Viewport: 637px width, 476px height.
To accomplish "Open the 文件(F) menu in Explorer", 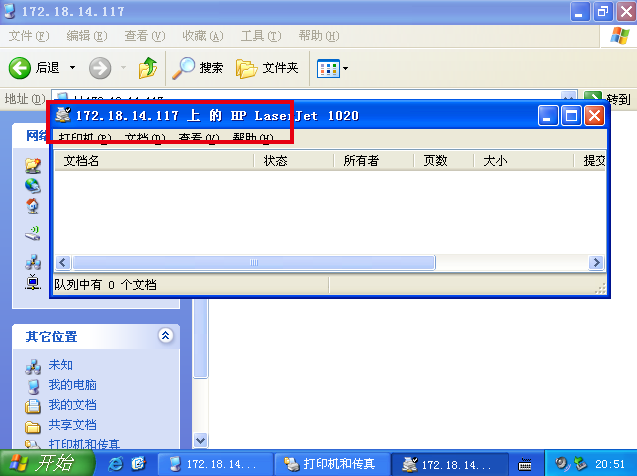I will point(28,36).
